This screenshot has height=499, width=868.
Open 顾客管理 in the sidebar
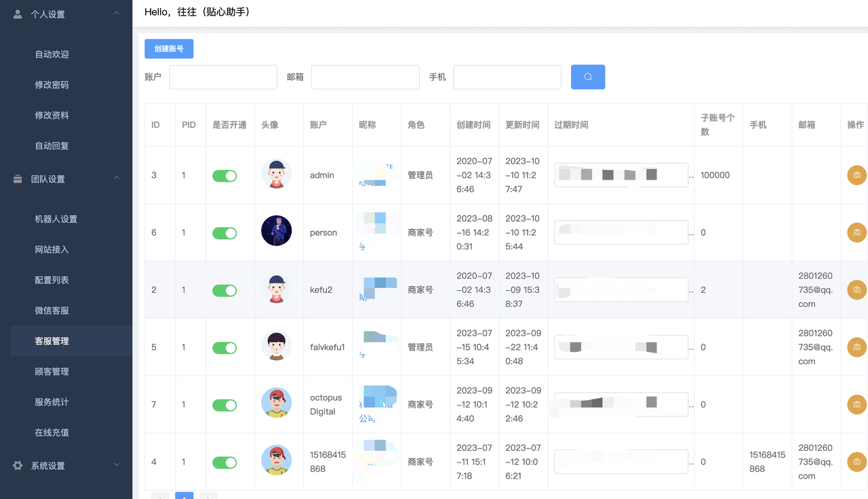tap(52, 372)
